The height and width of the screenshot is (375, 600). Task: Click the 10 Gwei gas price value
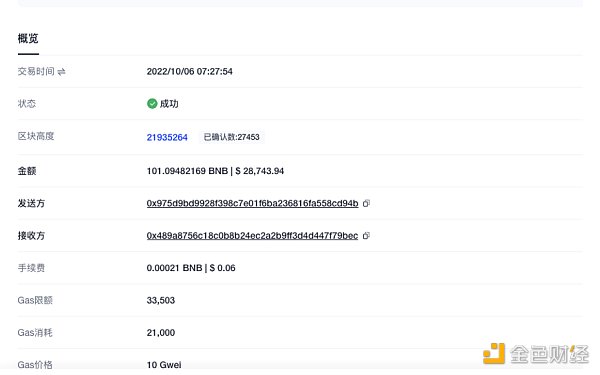(x=164, y=365)
